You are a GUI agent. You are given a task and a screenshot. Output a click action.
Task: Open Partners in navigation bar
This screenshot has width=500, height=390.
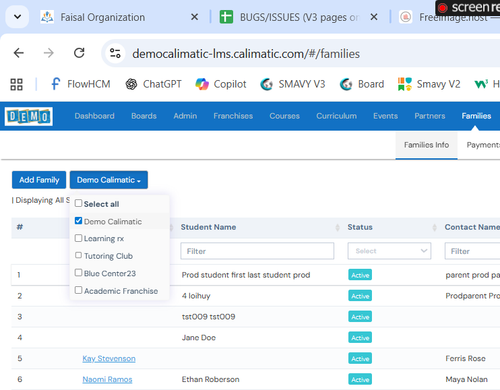click(430, 116)
